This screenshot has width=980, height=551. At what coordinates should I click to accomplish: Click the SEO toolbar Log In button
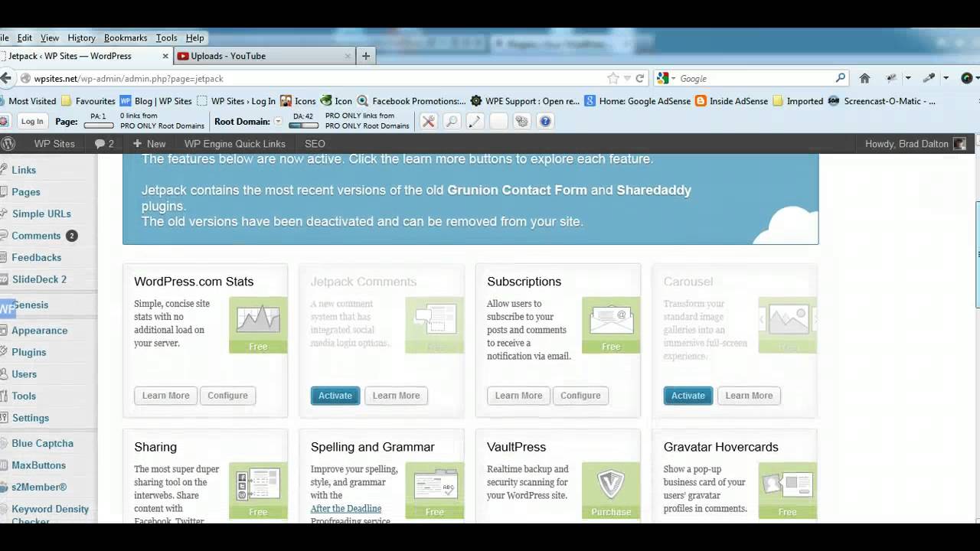click(x=32, y=121)
